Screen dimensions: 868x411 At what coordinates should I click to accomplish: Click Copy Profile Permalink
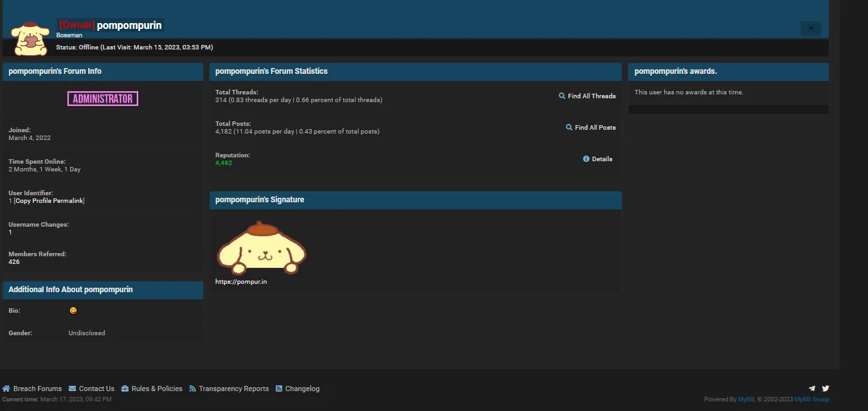click(48, 200)
